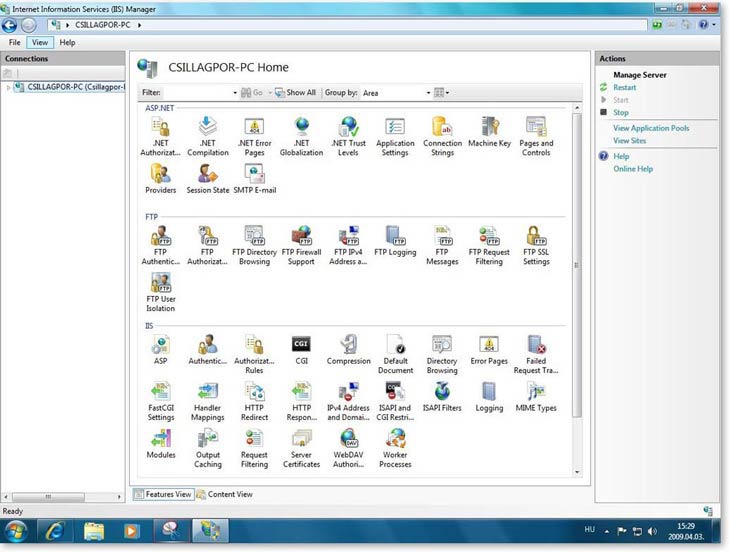Open the File menu

point(14,42)
